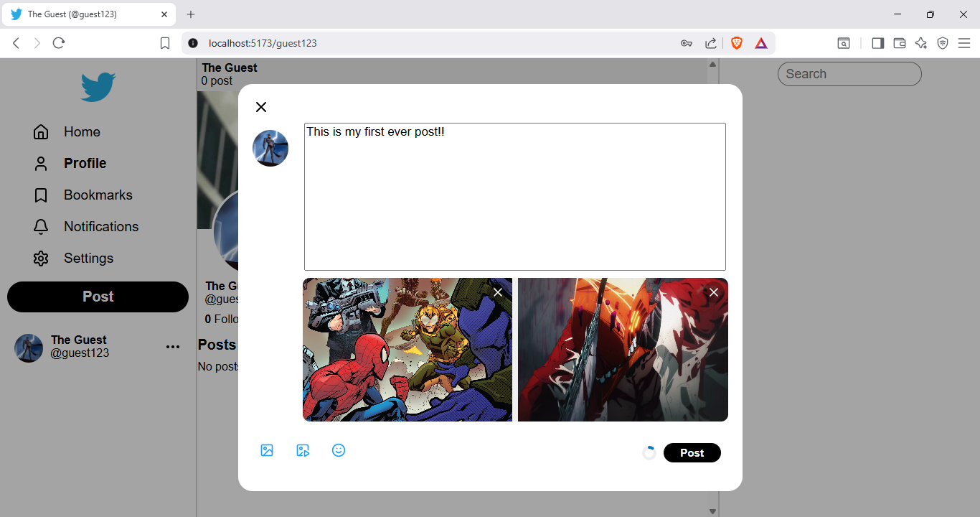Expand the three-dot account menu
Image resolution: width=980 pixels, height=517 pixels.
[x=173, y=347]
